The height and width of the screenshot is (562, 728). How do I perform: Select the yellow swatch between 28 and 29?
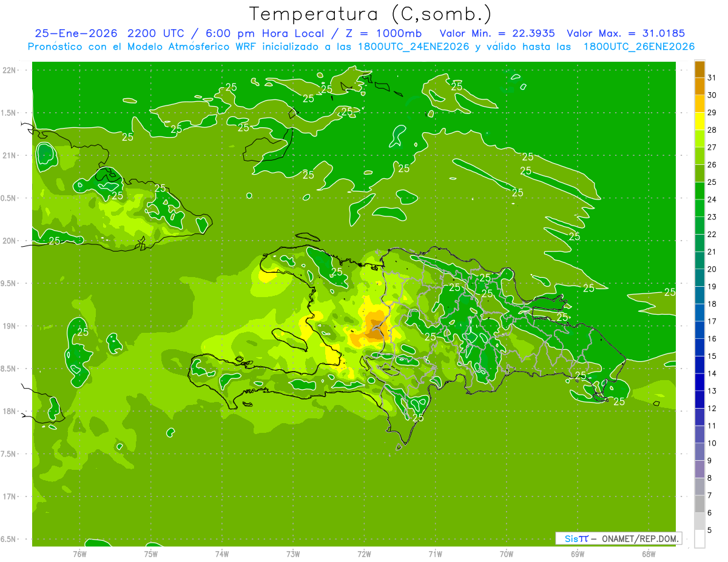[x=699, y=121]
